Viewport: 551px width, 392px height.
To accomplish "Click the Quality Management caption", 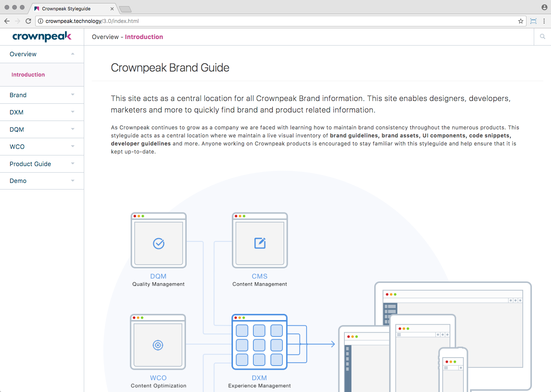I will tap(158, 284).
